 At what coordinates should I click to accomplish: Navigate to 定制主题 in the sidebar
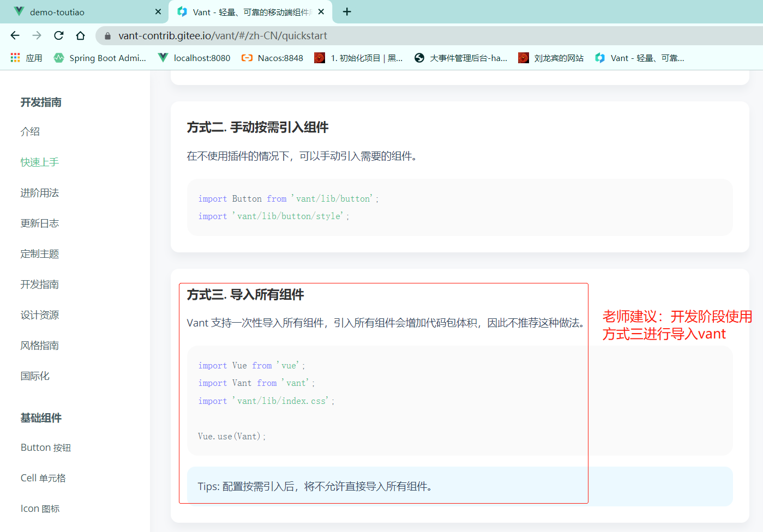pos(39,253)
